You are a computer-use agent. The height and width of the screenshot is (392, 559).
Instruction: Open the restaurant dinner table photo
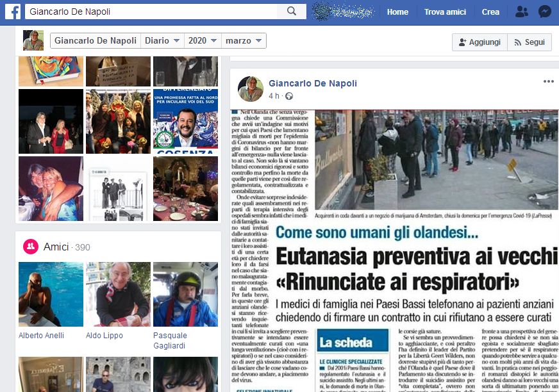pos(185,188)
